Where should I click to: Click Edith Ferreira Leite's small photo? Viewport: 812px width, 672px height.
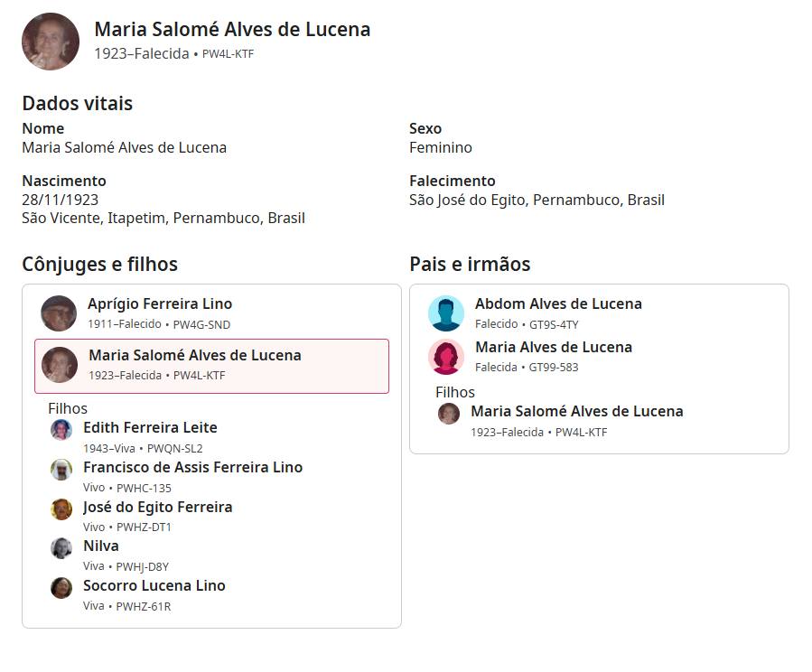(61, 430)
